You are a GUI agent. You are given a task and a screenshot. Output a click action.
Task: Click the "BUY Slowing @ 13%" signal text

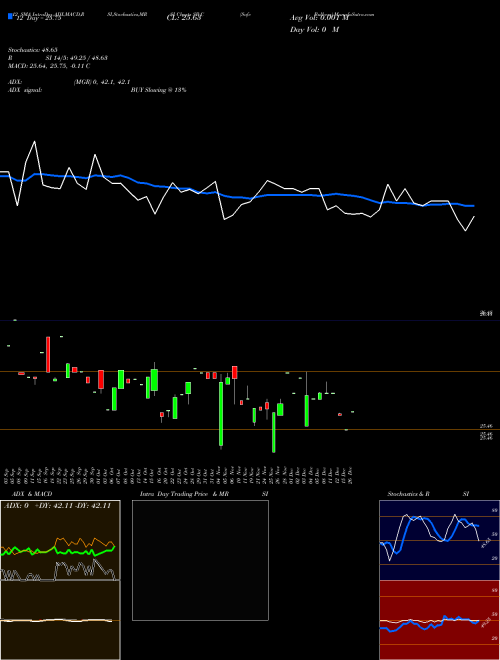point(159,90)
